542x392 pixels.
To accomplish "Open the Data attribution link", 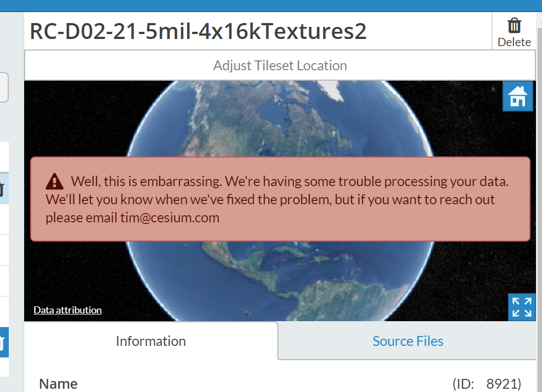I will (x=67, y=310).
